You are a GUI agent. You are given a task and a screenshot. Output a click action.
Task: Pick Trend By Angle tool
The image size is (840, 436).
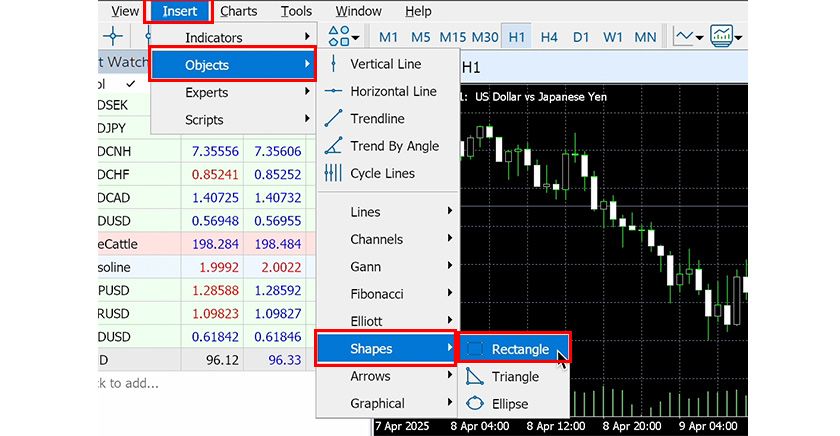tap(393, 146)
